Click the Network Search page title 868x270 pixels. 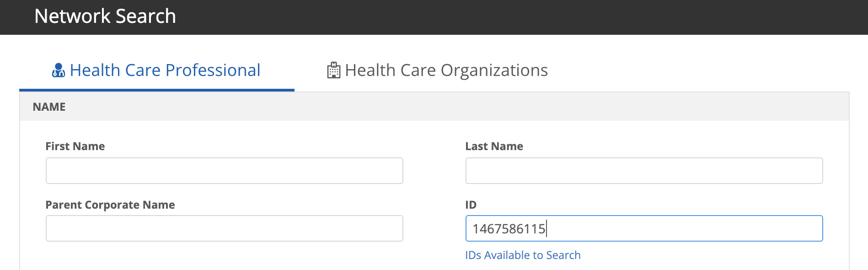tap(105, 16)
